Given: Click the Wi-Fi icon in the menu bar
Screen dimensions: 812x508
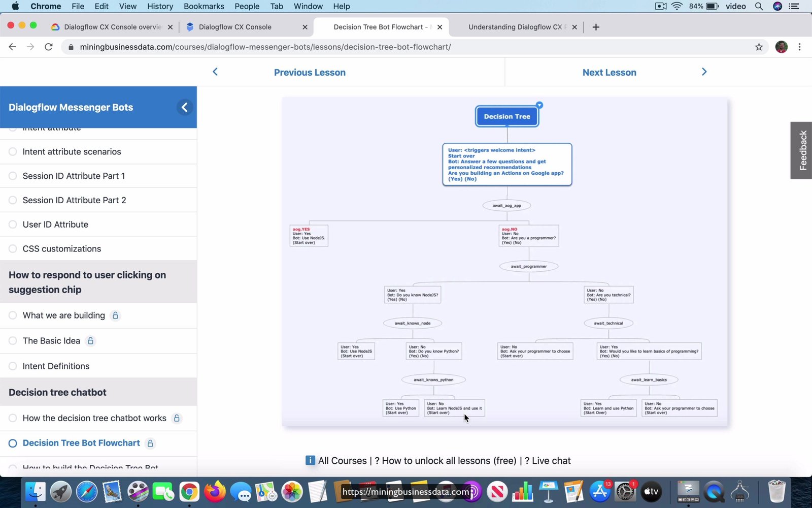Looking at the screenshot, I should click(x=676, y=6).
